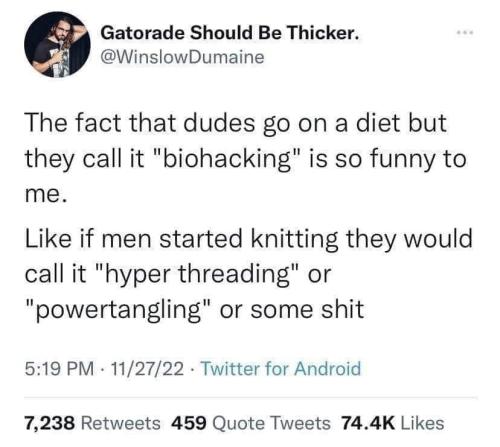Click the 7,238 retweet count number
Image resolution: width=500 pixels, height=447 pixels.
tap(49, 423)
